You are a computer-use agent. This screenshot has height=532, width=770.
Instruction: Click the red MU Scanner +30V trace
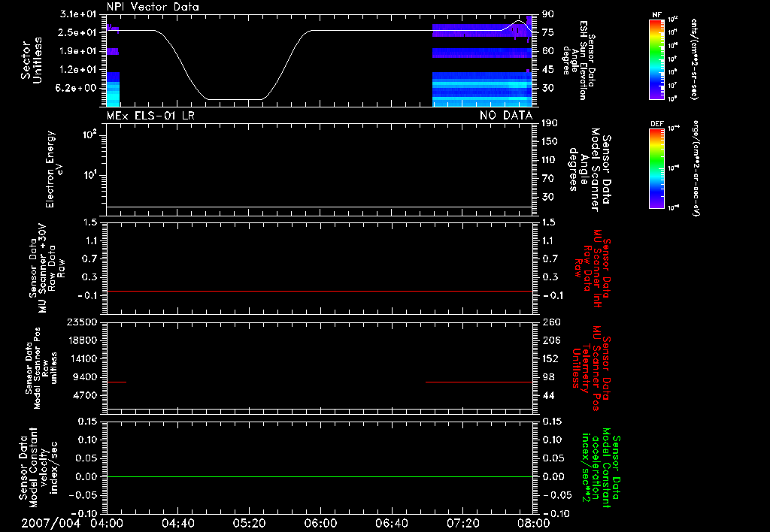320,291
